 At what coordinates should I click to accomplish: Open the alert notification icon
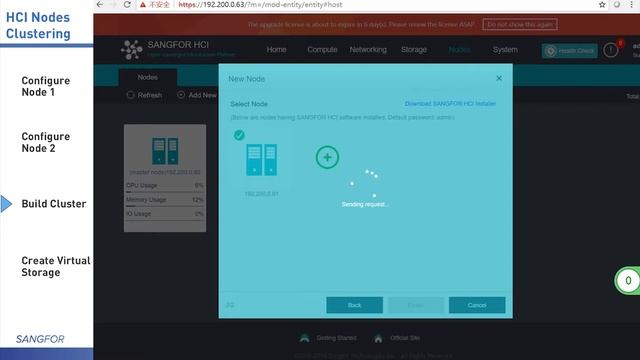[x=611, y=50]
